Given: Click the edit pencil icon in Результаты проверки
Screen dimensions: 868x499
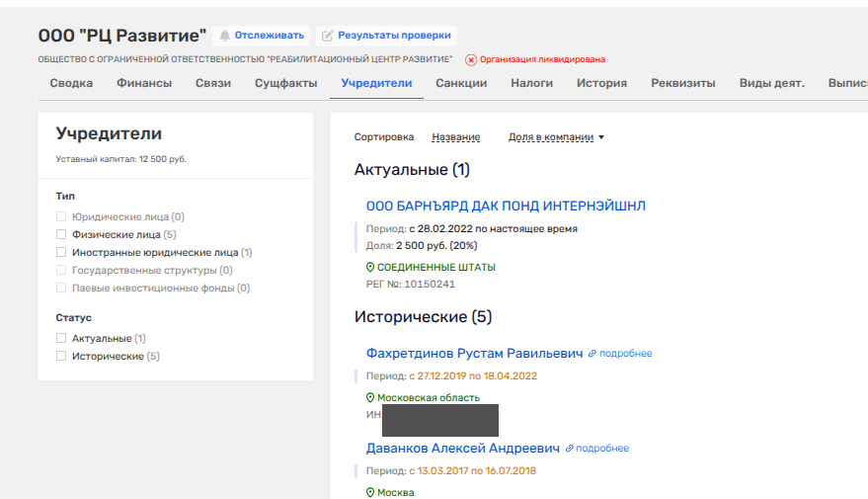Looking at the screenshot, I should [328, 36].
